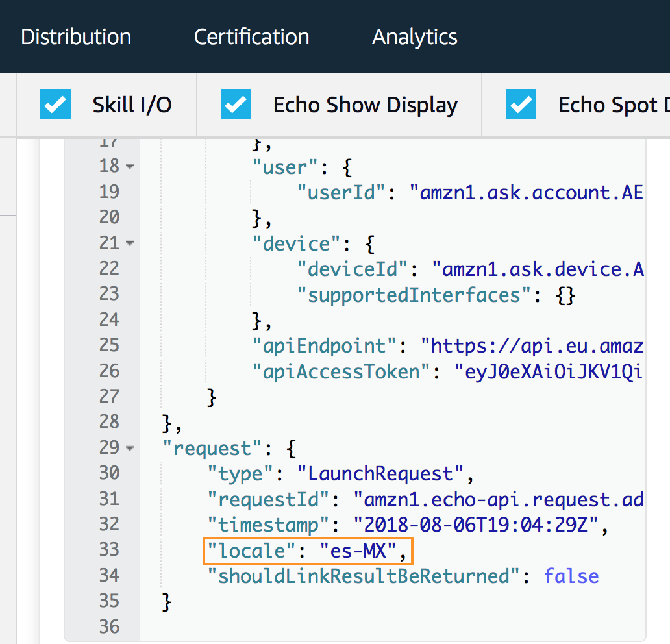This screenshot has width=670, height=644.
Task: Navigate to the Analytics section
Action: (x=414, y=37)
